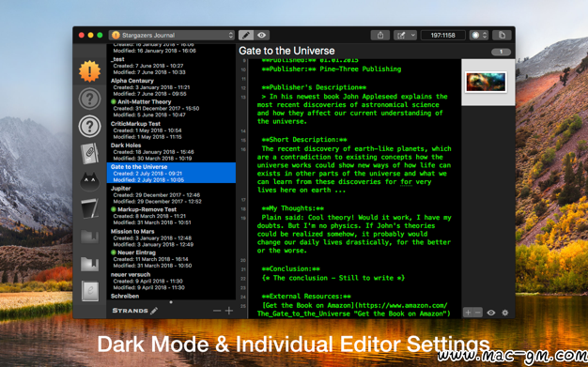This screenshot has height=367, width=588.
Task: Click the Short Description heading in editor
Action: (x=304, y=140)
